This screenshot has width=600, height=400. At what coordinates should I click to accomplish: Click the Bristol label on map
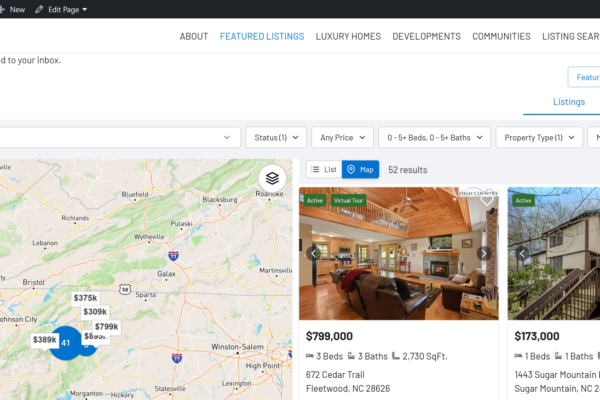(33, 282)
